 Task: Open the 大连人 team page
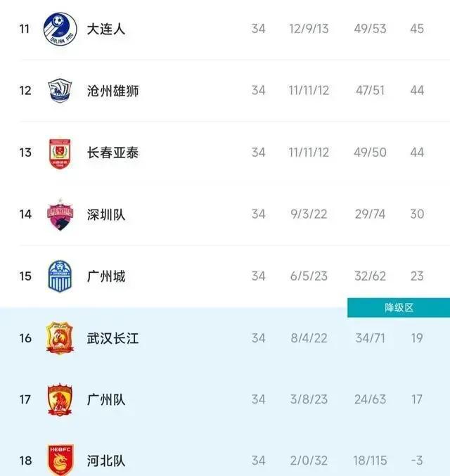click(106, 30)
